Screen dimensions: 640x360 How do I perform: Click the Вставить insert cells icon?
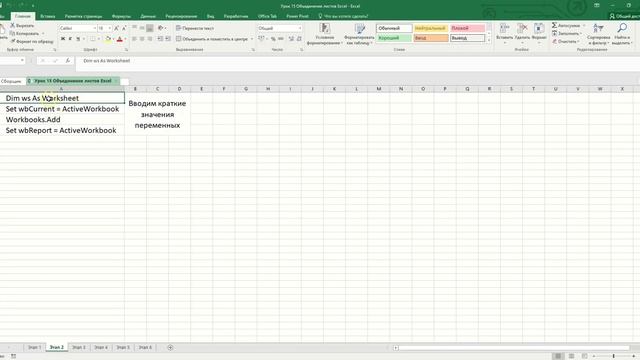504,29
